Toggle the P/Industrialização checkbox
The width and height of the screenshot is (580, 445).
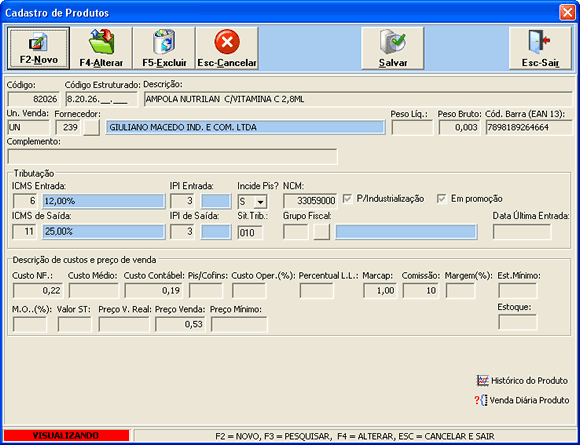(347, 199)
